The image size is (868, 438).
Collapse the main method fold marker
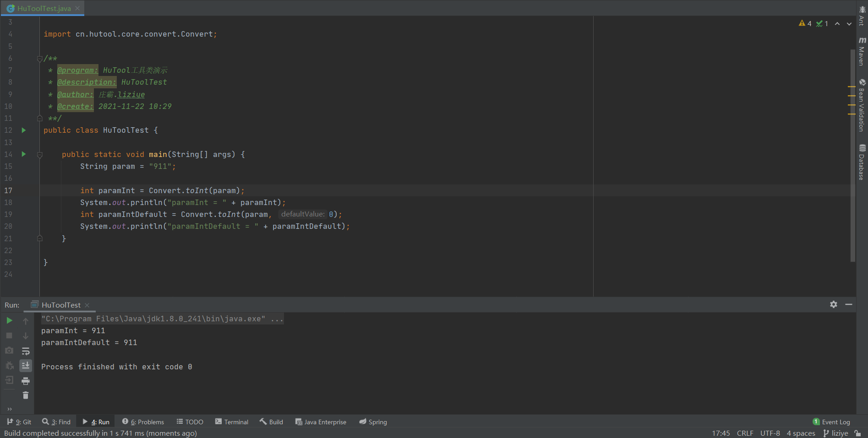point(40,155)
